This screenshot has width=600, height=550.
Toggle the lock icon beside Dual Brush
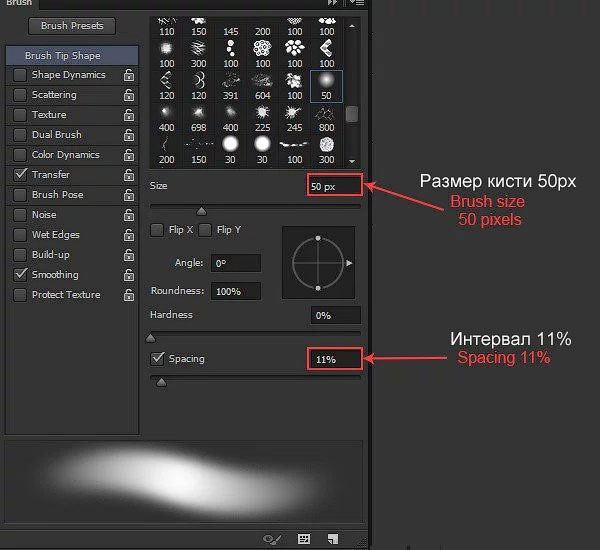[129, 135]
